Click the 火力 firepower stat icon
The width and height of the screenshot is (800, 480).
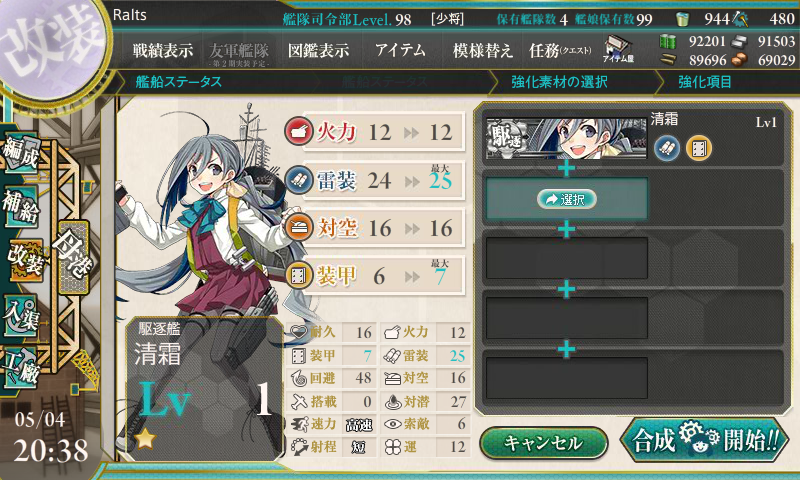298,132
